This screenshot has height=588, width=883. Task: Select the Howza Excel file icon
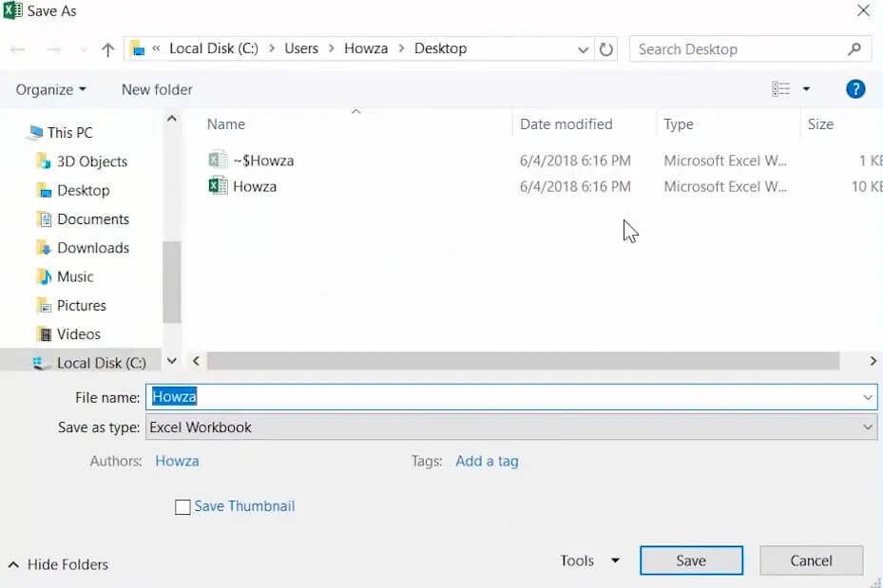tap(218, 185)
